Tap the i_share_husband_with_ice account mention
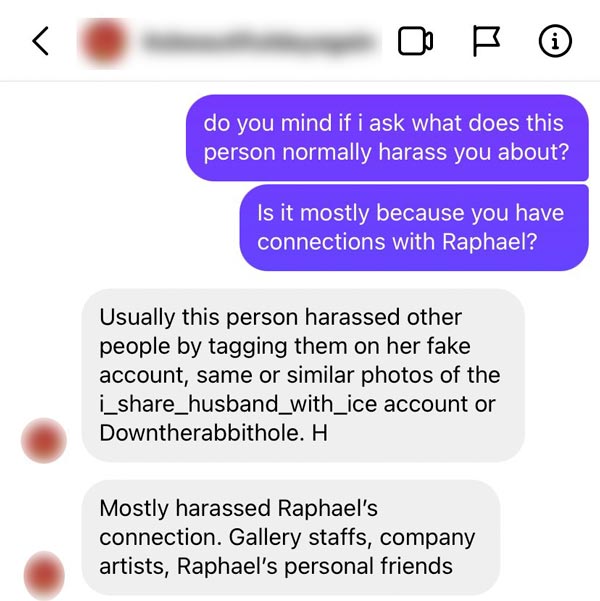 point(238,404)
